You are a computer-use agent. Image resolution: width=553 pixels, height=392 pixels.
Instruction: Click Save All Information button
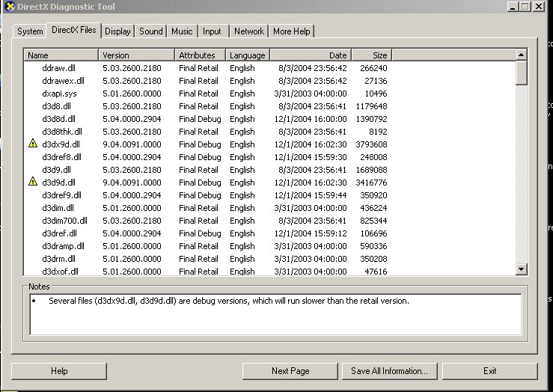click(x=389, y=371)
